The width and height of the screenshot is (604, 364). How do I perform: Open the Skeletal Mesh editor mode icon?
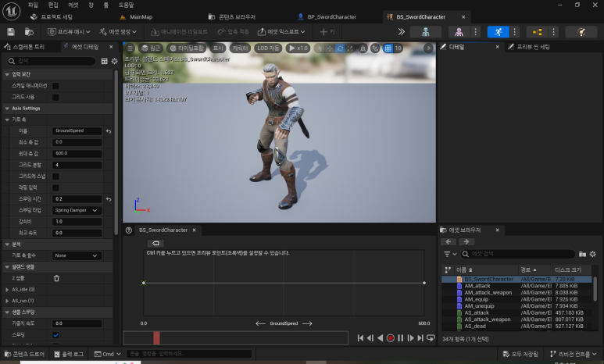click(459, 31)
